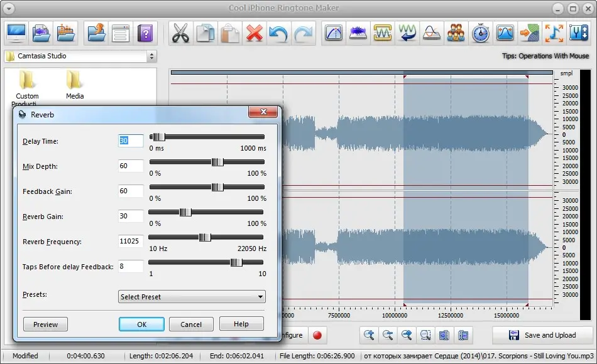Click the Mix Depth slider handle

(217, 162)
